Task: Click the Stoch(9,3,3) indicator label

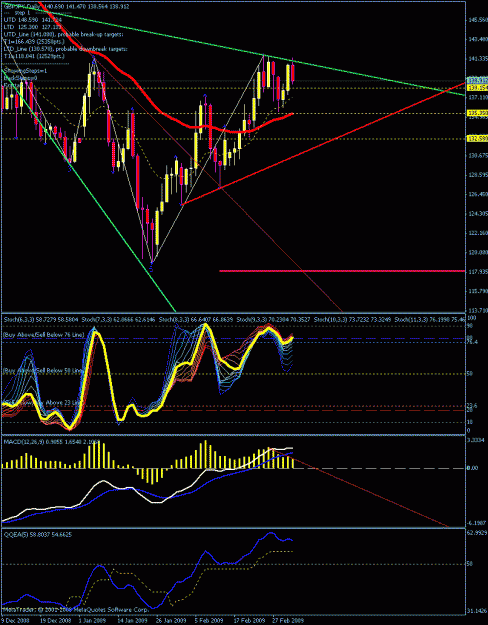Action: [274, 320]
